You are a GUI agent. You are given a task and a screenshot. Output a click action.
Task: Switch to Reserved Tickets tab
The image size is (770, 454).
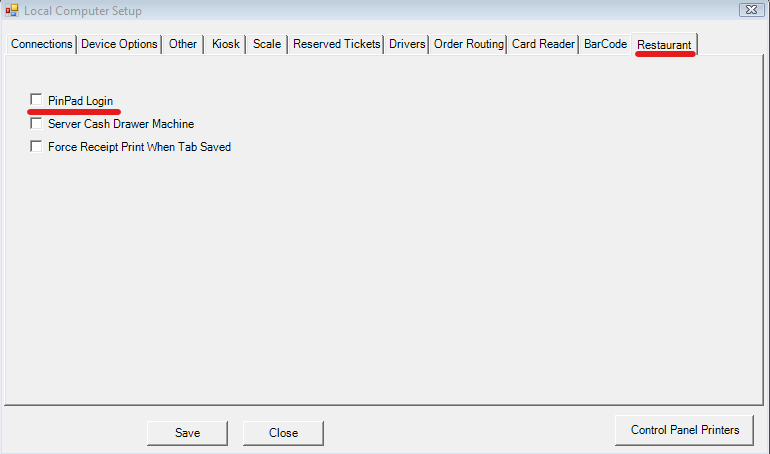(x=336, y=44)
